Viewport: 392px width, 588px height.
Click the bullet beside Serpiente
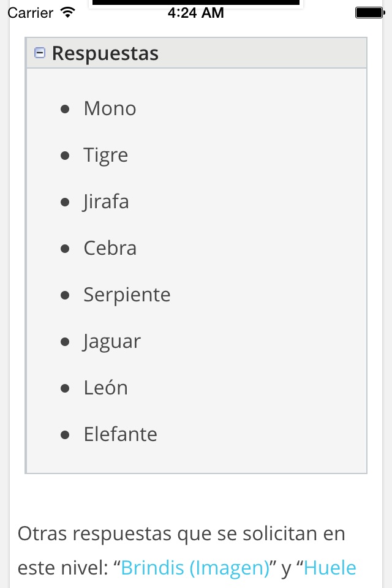click(x=65, y=295)
